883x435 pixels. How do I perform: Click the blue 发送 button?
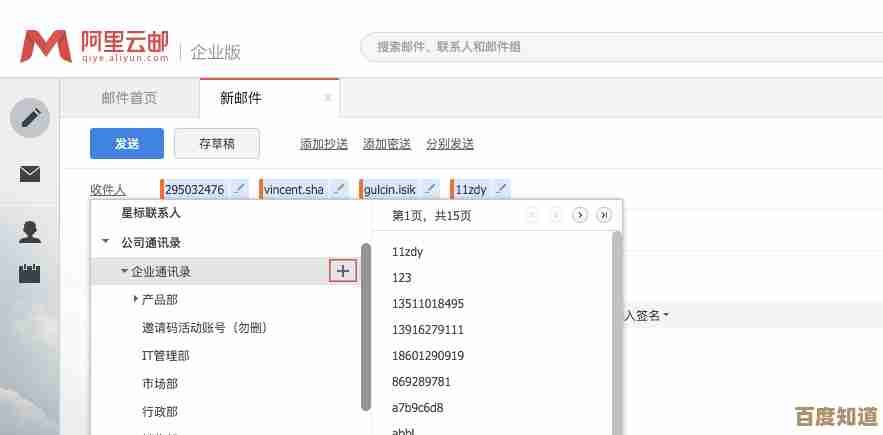[126, 143]
